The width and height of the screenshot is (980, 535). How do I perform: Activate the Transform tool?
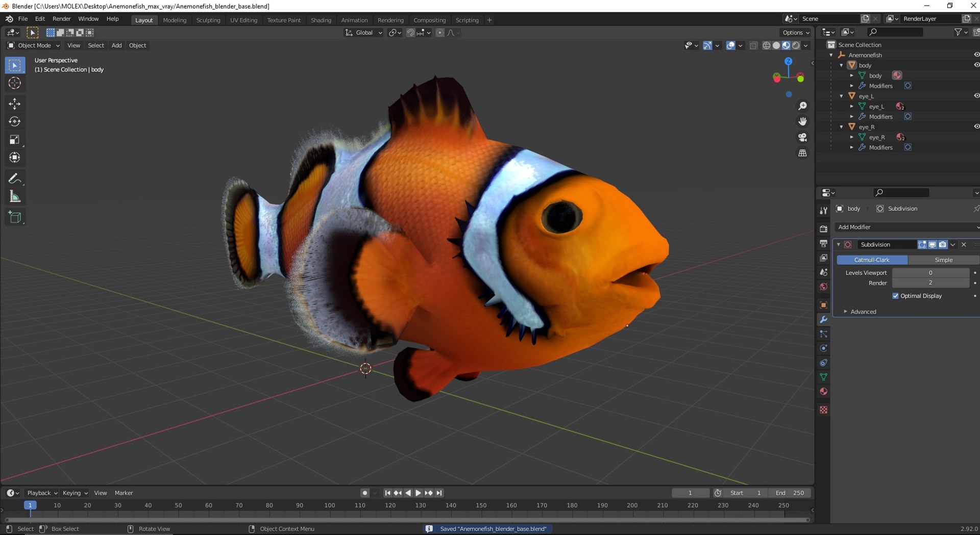pos(14,158)
